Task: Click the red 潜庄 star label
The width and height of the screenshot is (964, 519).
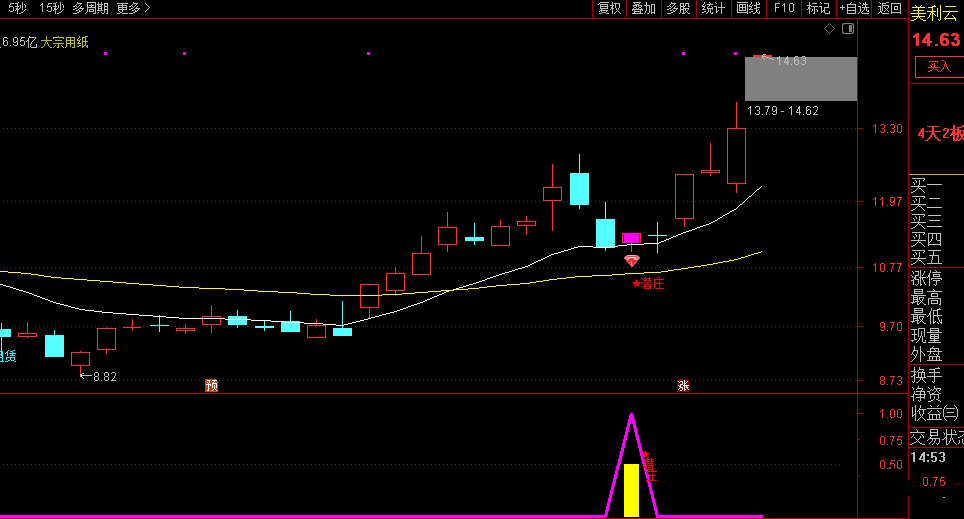Action: click(x=648, y=284)
